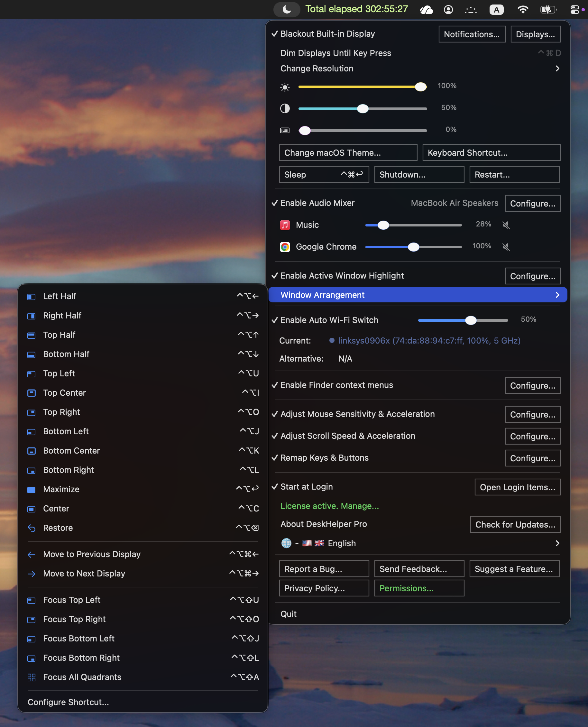The width and height of the screenshot is (588, 727).
Task: Toggle Enable Active Window Highlight
Action: 338,276
